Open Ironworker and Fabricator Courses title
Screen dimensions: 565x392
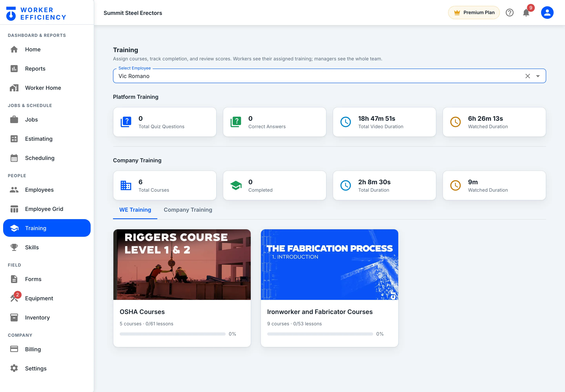[320, 312]
